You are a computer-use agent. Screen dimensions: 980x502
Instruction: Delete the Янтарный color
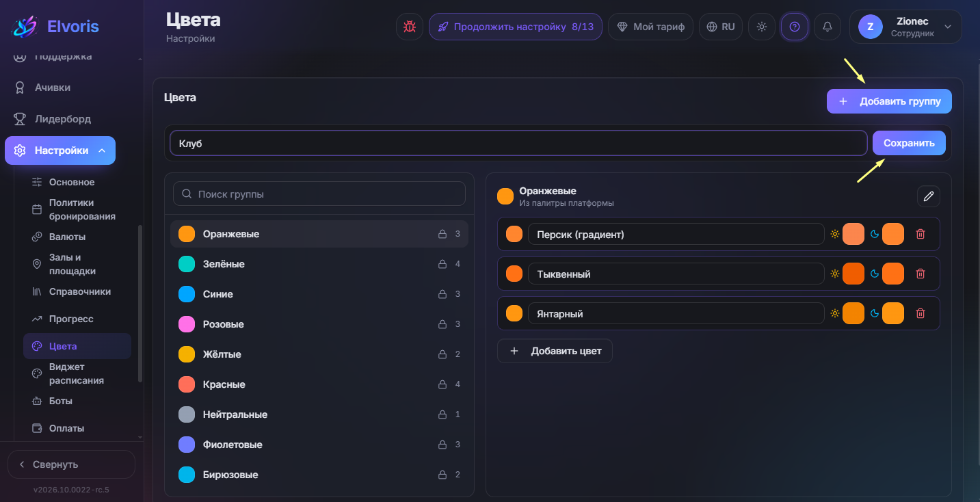tap(921, 313)
